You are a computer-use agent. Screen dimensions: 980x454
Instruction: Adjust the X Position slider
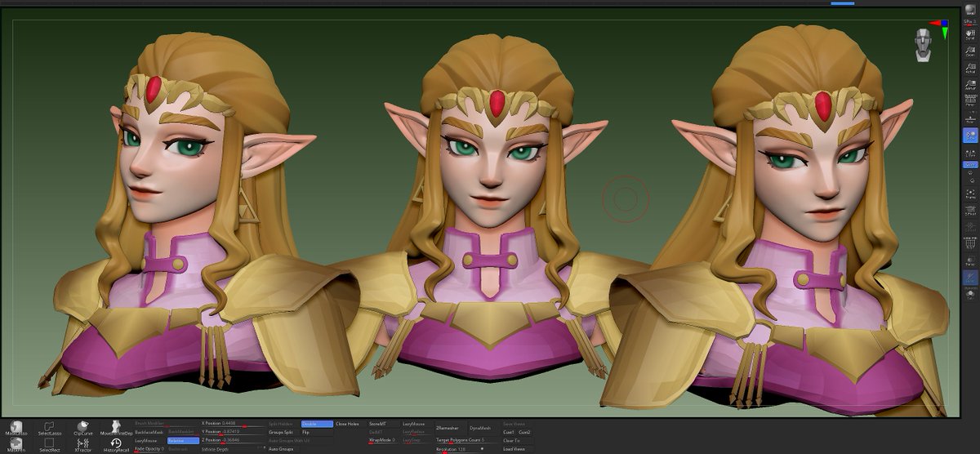coord(234,423)
